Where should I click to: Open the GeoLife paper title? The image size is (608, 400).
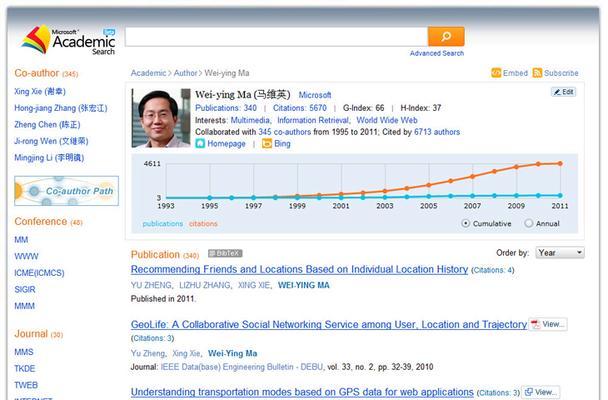coord(329,324)
